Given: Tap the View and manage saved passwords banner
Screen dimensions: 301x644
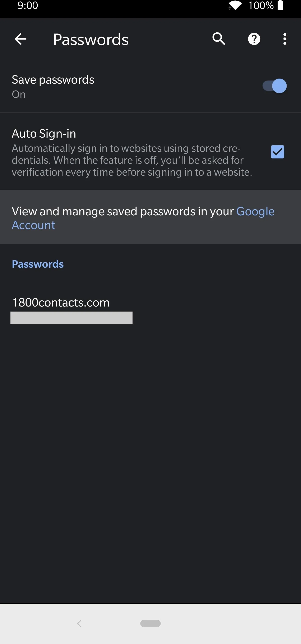Looking at the screenshot, I should (x=150, y=217).
